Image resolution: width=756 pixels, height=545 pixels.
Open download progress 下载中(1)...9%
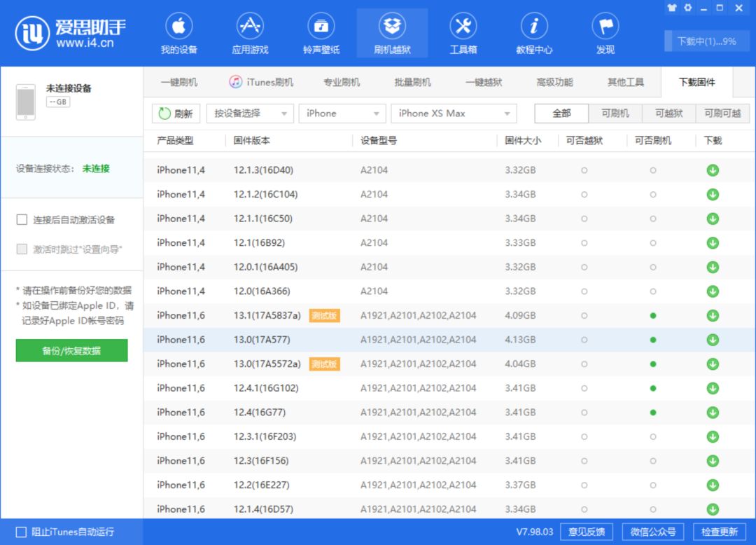coord(707,41)
